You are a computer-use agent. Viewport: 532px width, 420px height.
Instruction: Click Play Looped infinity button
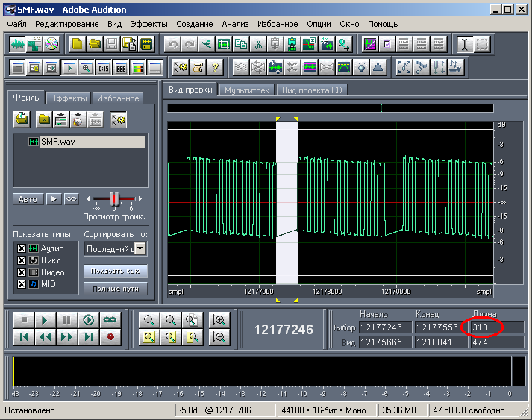(110, 320)
